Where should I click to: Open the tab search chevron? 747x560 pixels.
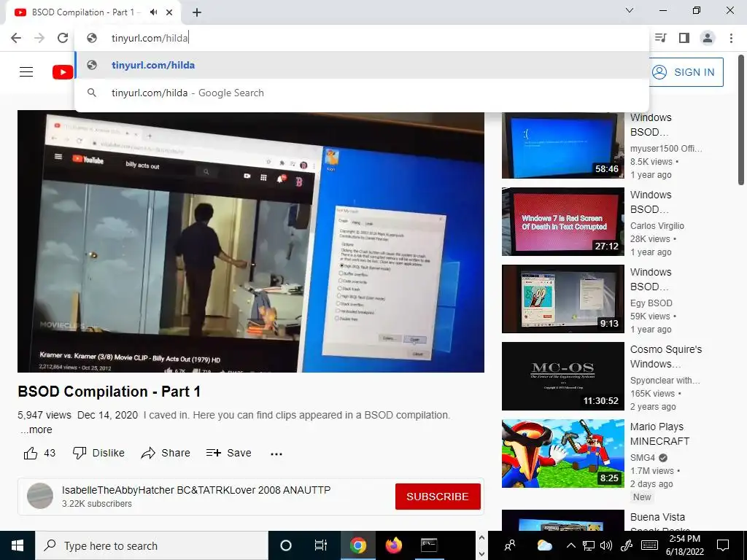630,10
